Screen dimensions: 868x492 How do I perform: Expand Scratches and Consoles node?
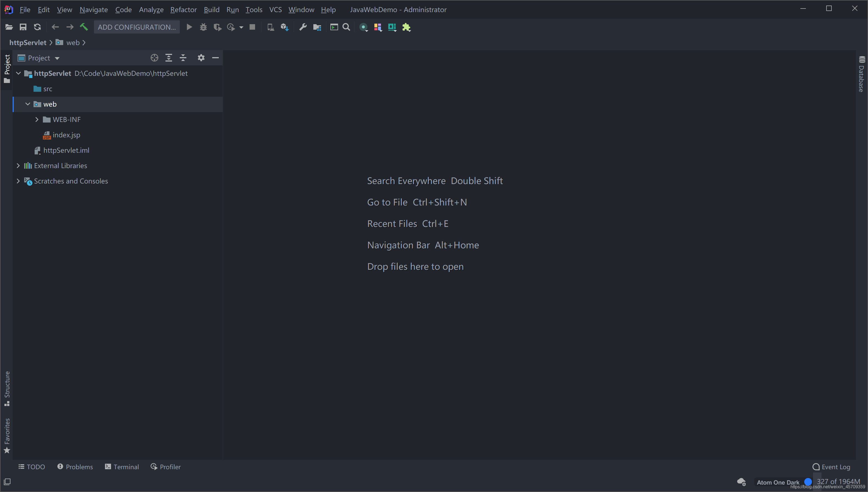[18, 181]
